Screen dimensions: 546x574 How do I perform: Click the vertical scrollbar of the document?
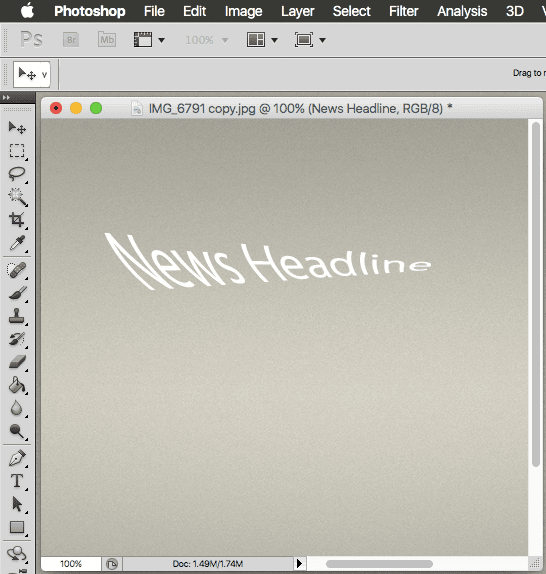(536, 295)
